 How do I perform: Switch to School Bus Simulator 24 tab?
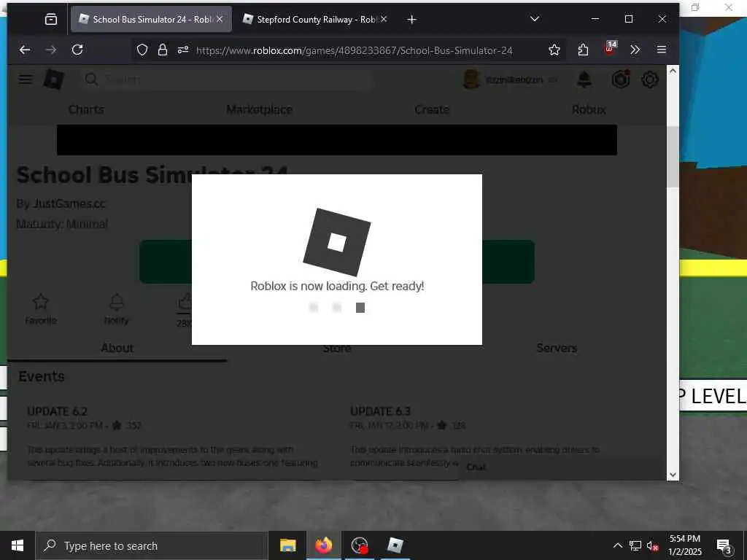tap(151, 19)
